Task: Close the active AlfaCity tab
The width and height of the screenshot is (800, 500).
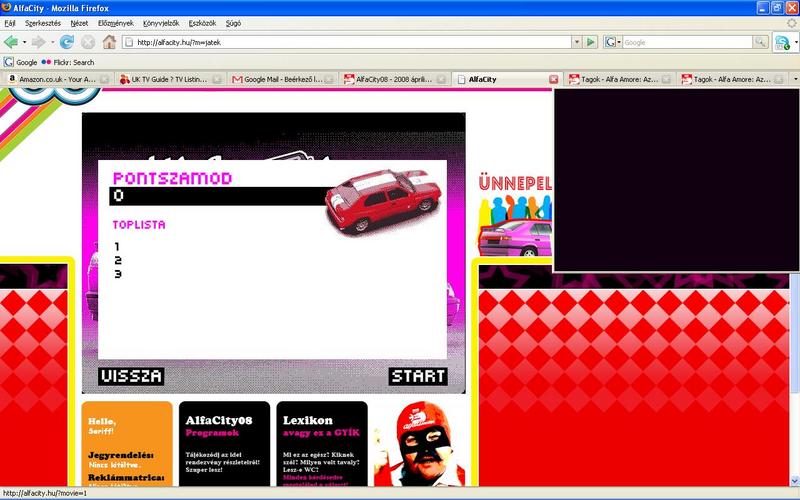Action: pos(554,79)
